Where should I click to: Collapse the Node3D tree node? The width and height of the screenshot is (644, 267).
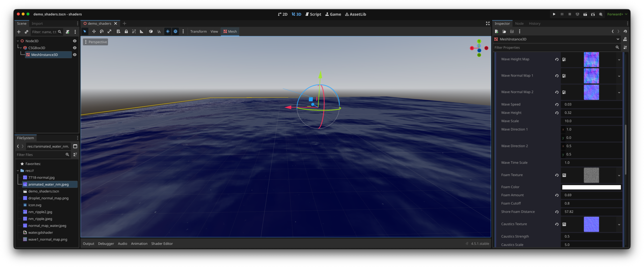[x=18, y=41]
